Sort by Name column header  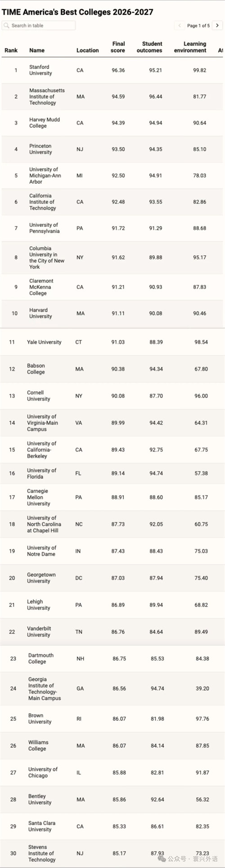[x=37, y=50]
